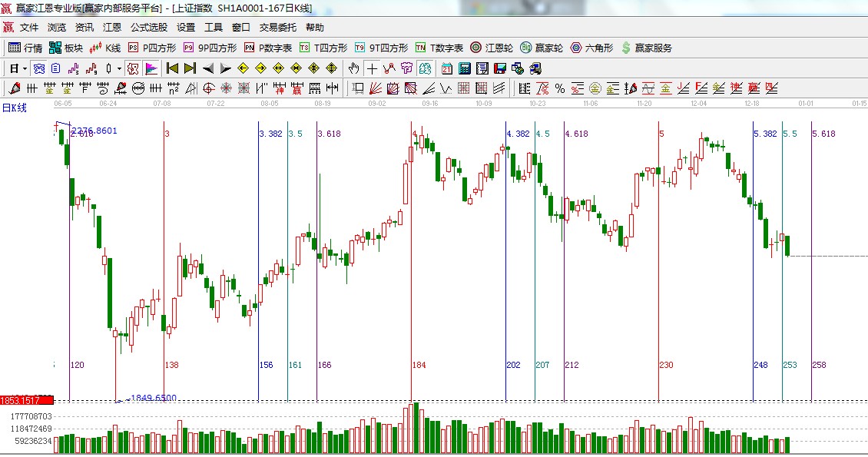Viewport: 868px width, 457px height.
Task: Open the 公式选股 menu
Action: tap(148, 27)
